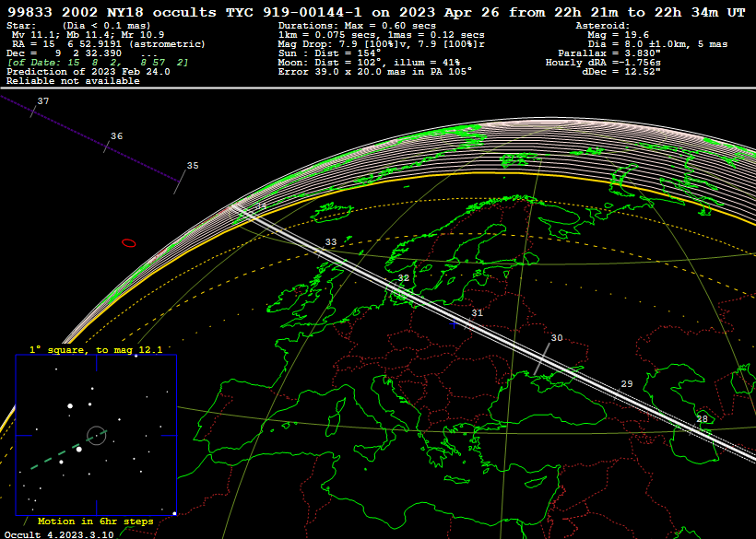Select the asteroid 'Mag = 19.6' value
Image resolution: width=756 pixels, height=539 pixels.
pos(618,35)
